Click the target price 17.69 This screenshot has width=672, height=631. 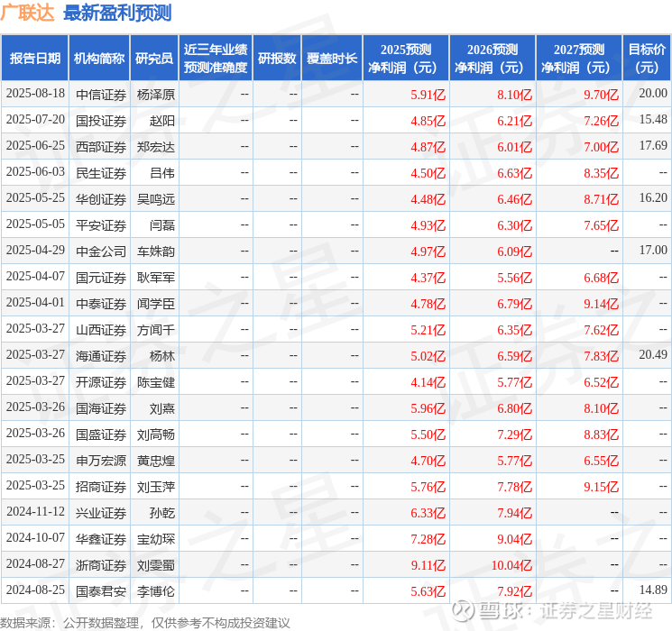click(x=653, y=146)
